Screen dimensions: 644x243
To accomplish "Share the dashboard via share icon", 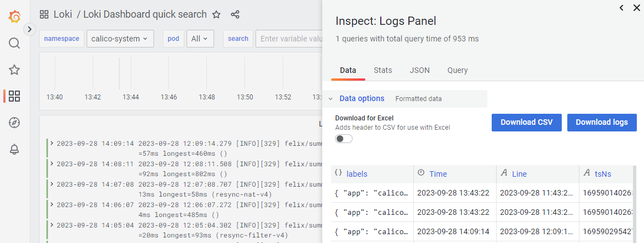I will pyautogui.click(x=235, y=14).
